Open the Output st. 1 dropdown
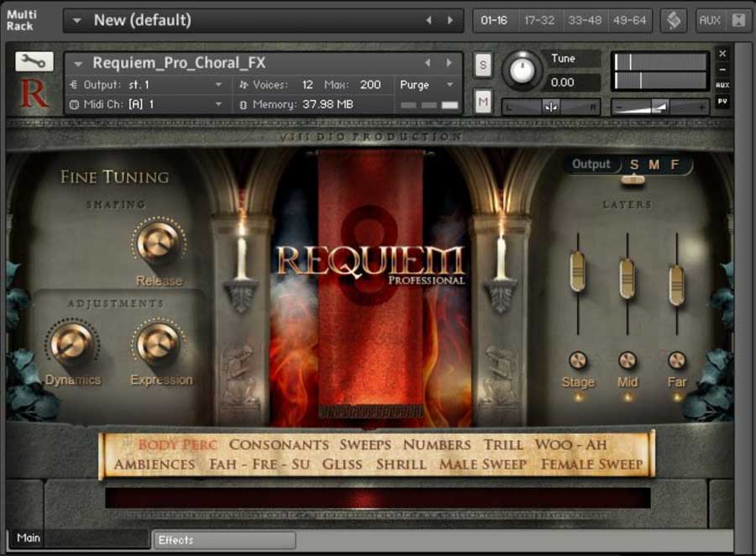The width and height of the screenshot is (756, 556). tap(146, 85)
